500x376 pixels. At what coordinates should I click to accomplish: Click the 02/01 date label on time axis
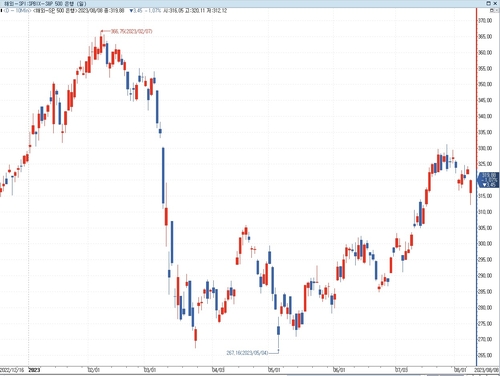tap(93, 370)
